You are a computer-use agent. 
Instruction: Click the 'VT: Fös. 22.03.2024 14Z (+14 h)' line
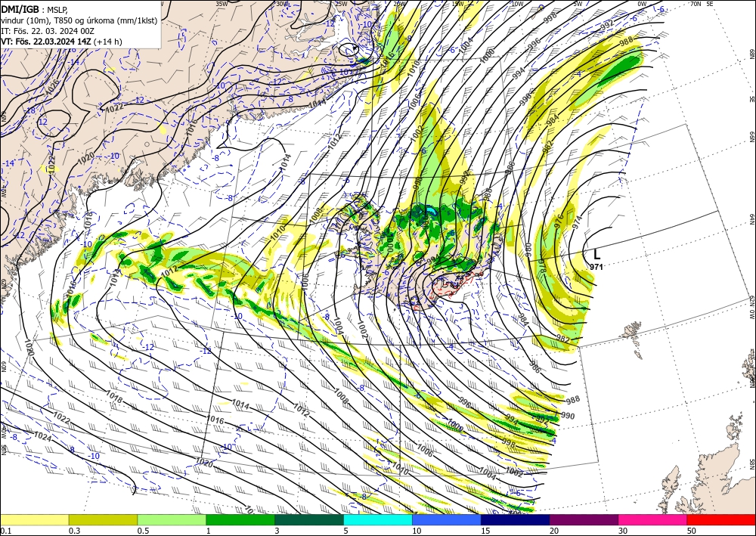(x=62, y=42)
